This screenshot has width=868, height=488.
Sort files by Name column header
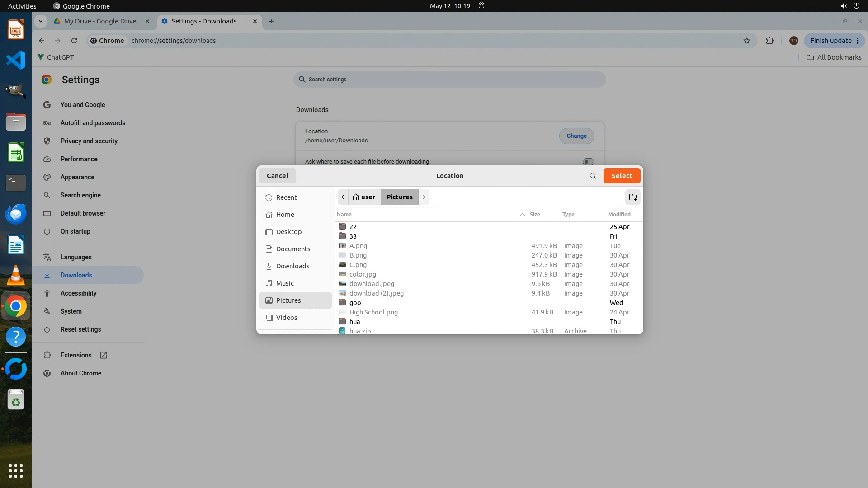[344, 215]
